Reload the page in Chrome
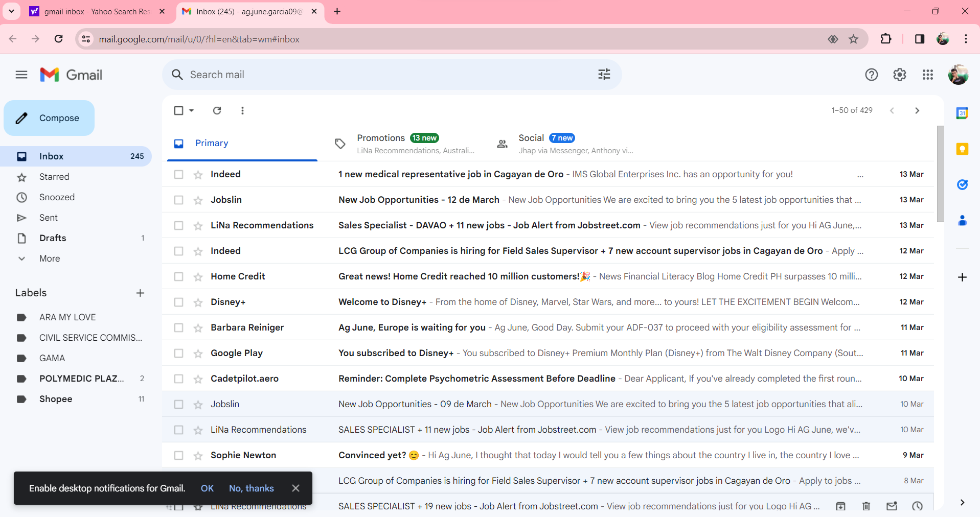This screenshot has height=517, width=980. pyautogui.click(x=59, y=39)
